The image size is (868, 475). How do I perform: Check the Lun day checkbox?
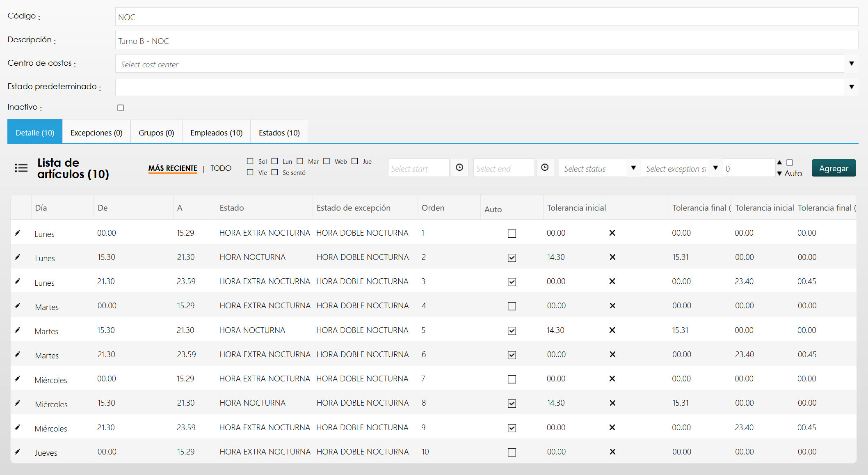(x=275, y=161)
